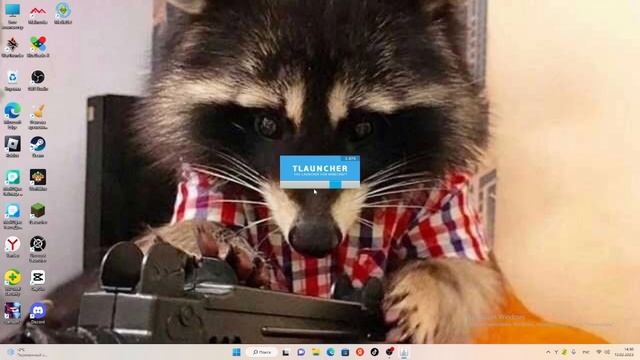640x360 pixels.
Task: Open the blue chat-bubble shortcut
Action: [12, 216]
